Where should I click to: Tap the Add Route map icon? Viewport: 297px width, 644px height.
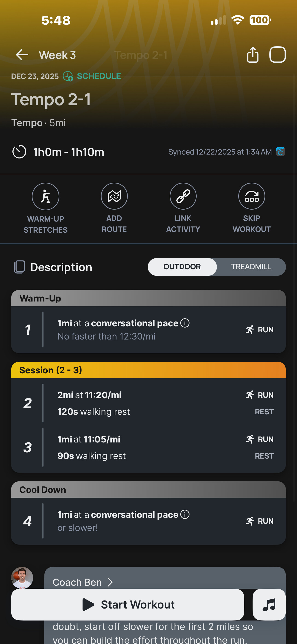point(114,196)
